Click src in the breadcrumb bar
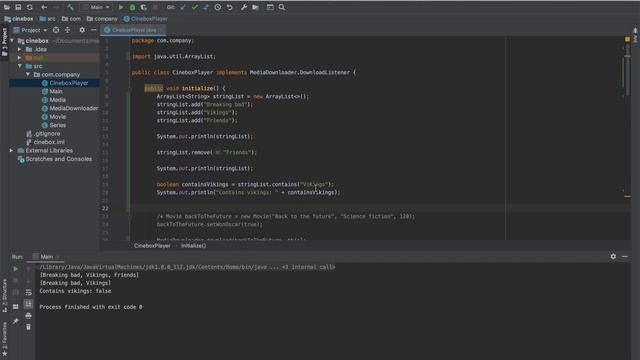 [47, 19]
